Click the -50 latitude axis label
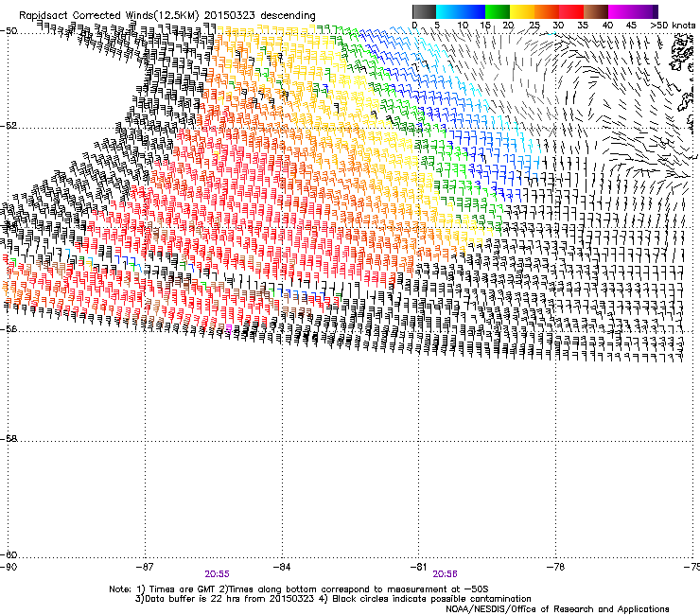Viewport: 700px width, 615px height. click(x=9, y=31)
